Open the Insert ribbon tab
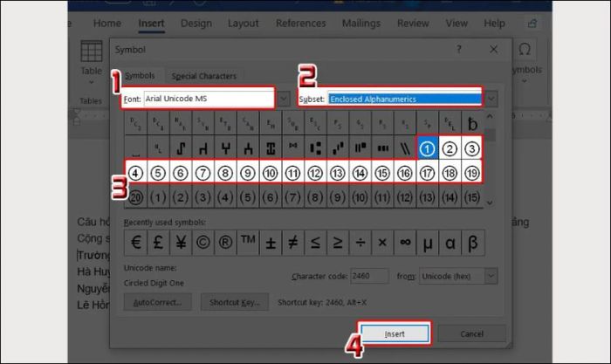Screen dimensions: 611x364 (151, 24)
